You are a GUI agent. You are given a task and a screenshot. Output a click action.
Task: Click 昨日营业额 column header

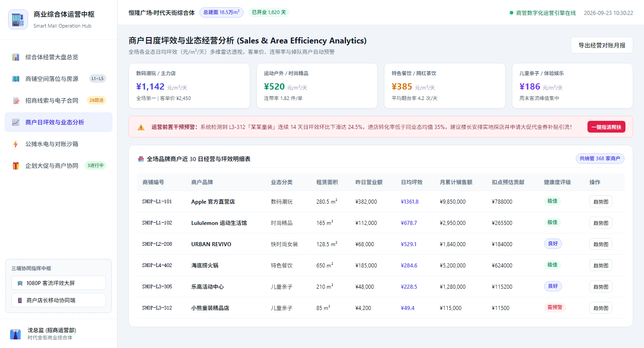(369, 182)
